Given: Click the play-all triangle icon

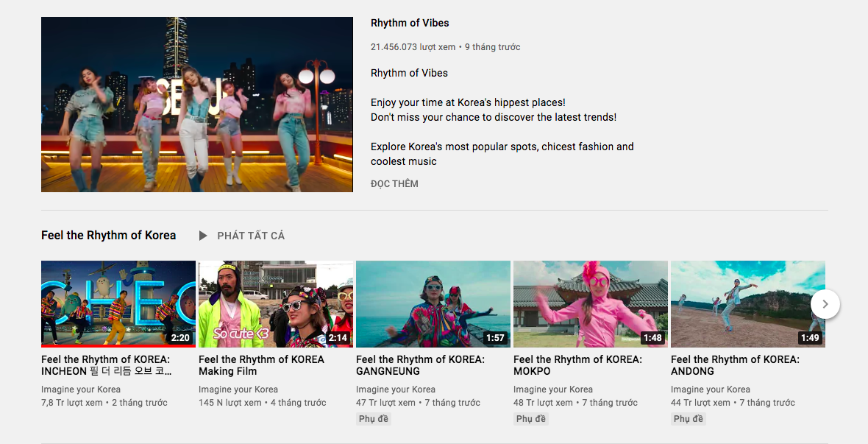Looking at the screenshot, I should [x=203, y=236].
